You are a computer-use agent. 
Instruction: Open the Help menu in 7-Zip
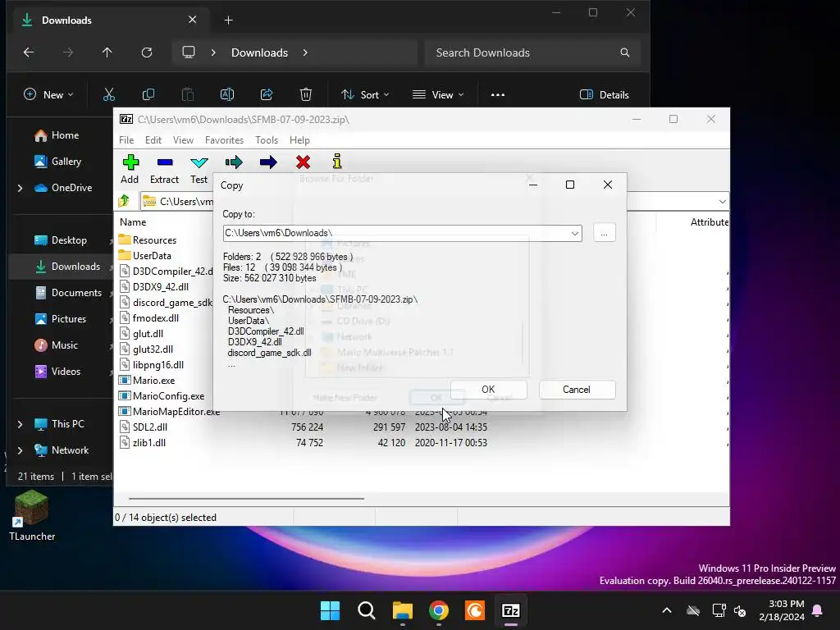tap(299, 139)
